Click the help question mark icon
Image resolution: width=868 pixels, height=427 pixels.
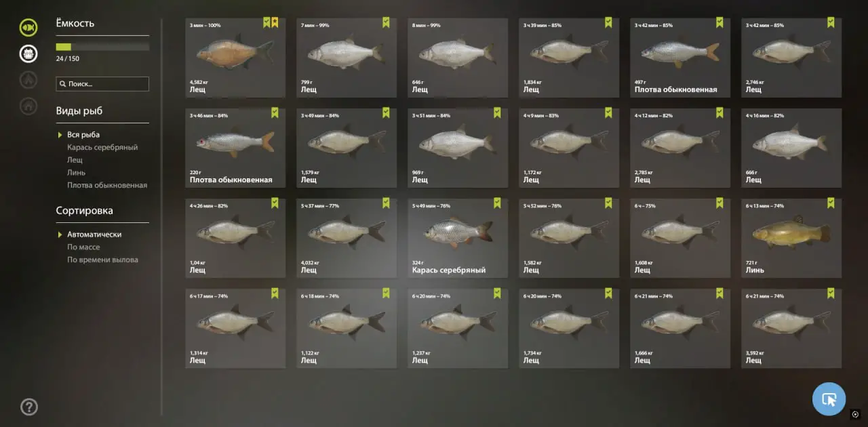tap(28, 407)
